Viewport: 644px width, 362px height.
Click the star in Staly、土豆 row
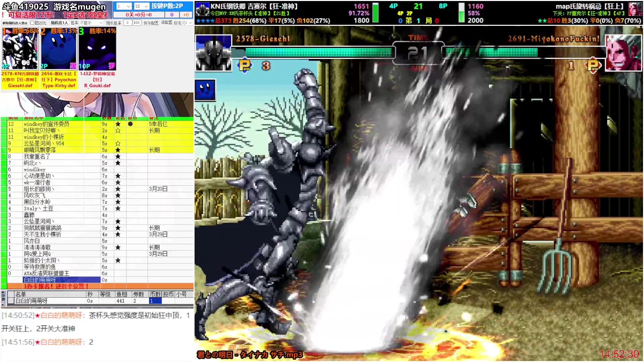(118, 208)
